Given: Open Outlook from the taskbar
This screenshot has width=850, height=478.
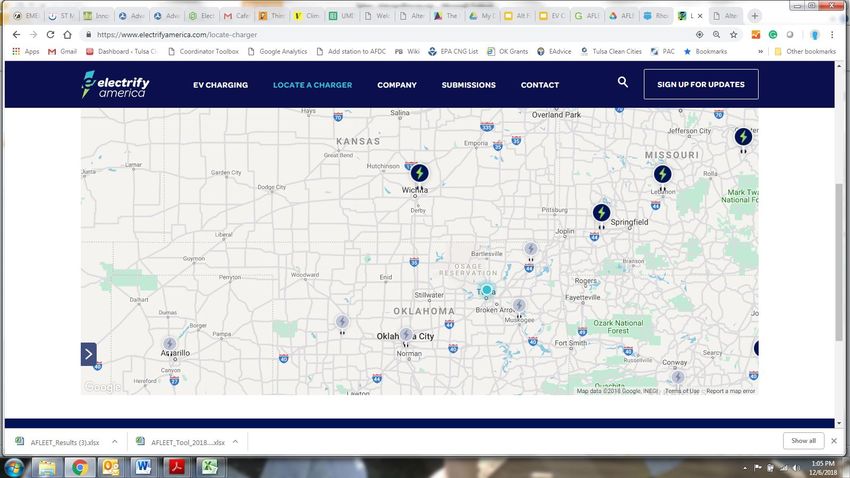Looking at the screenshot, I should (x=111, y=467).
